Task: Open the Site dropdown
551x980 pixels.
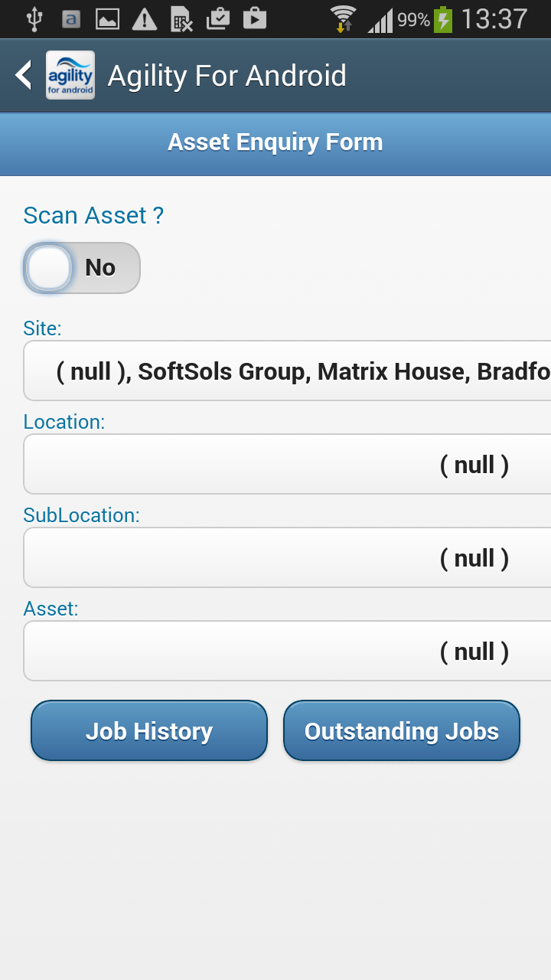Action: pyautogui.click(x=288, y=371)
